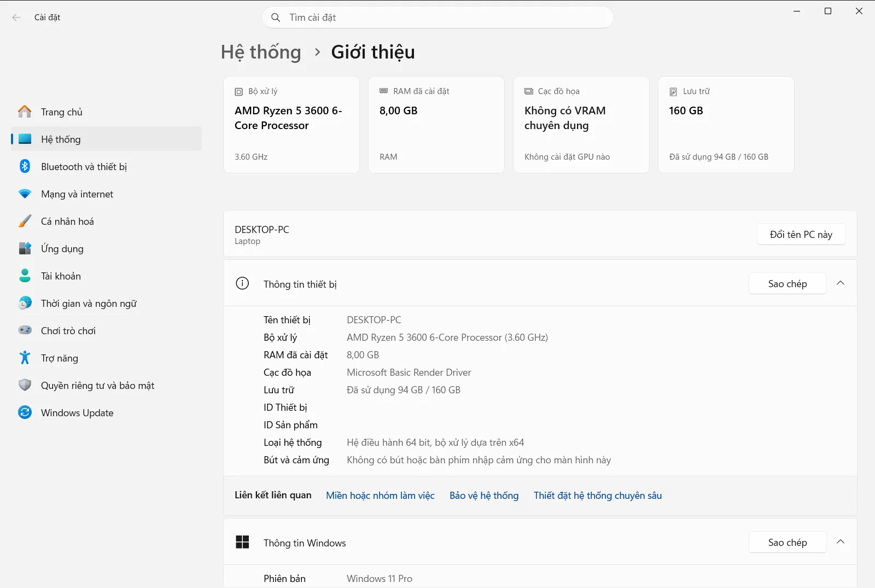The width and height of the screenshot is (875, 588).
Task: Select Quyền riêng tư và bảo mật item
Action: click(106, 385)
